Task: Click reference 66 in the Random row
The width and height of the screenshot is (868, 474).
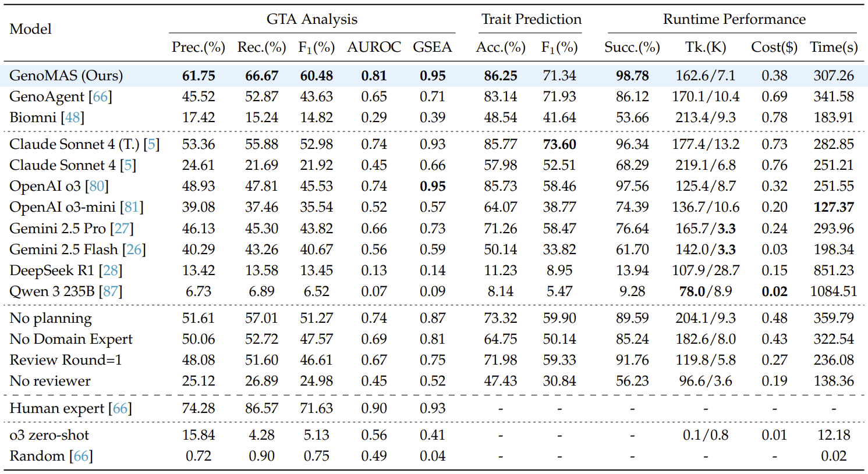Action: tap(82, 456)
